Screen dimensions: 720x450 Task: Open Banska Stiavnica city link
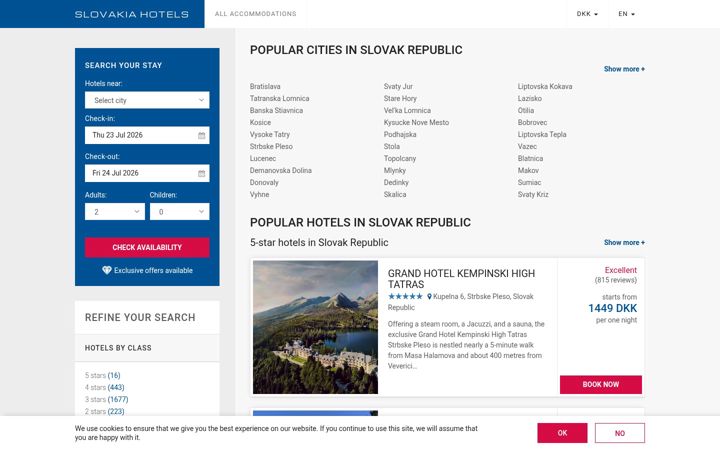coord(276,110)
